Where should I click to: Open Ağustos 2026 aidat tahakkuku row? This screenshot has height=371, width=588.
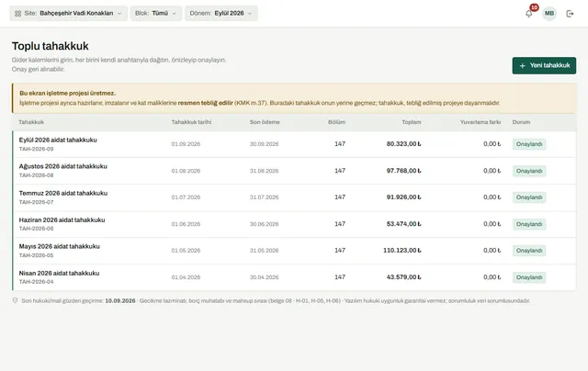tap(294, 171)
